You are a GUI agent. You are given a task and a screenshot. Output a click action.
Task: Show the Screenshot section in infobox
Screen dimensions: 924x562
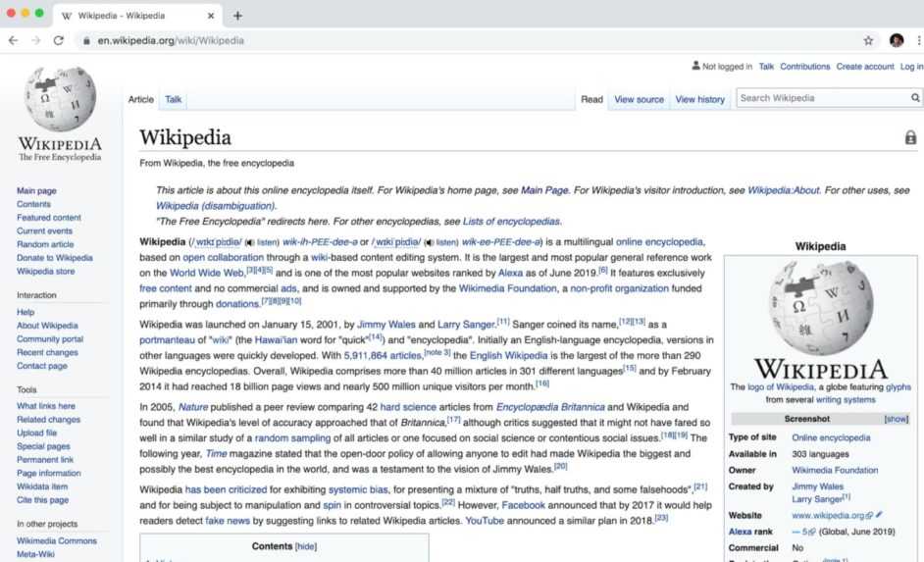(897, 419)
